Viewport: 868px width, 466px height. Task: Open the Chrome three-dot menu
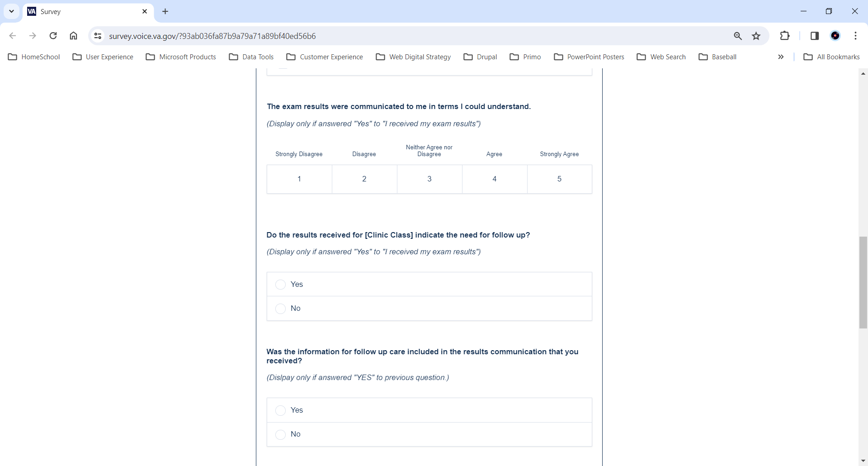click(856, 36)
